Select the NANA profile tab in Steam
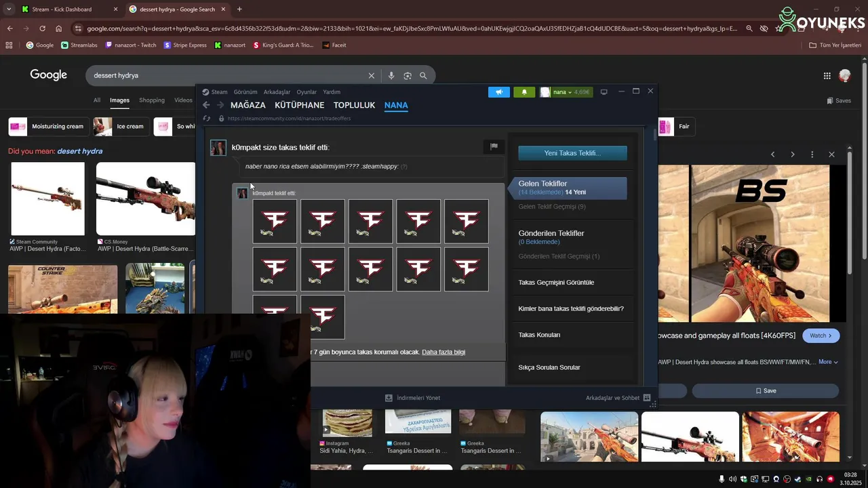The image size is (868, 488). (x=396, y=105)
